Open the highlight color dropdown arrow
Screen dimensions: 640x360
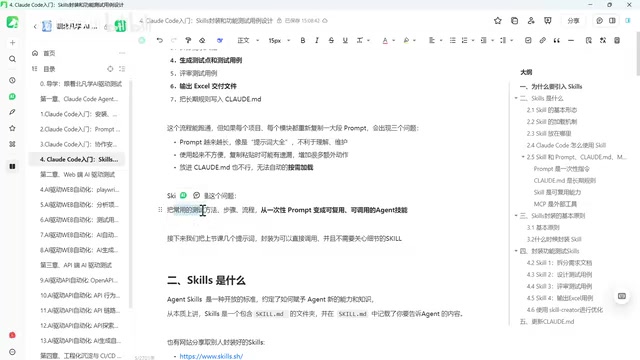[414, 40]
